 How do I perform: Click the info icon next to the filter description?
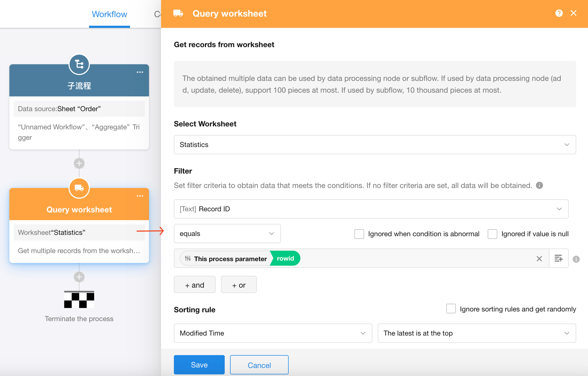point(539,185)
